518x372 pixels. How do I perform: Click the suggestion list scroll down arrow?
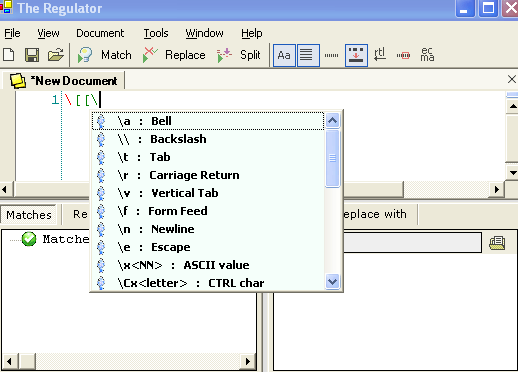point(332,282)
